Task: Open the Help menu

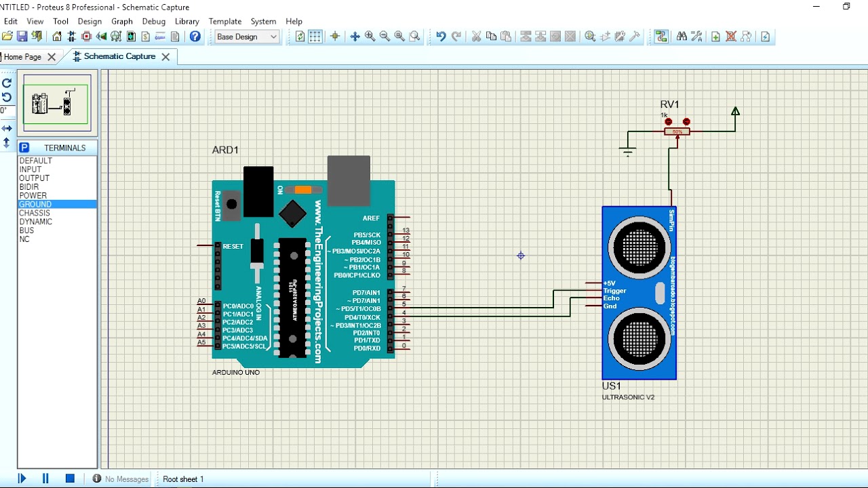Action: click(x=294, y=21)
